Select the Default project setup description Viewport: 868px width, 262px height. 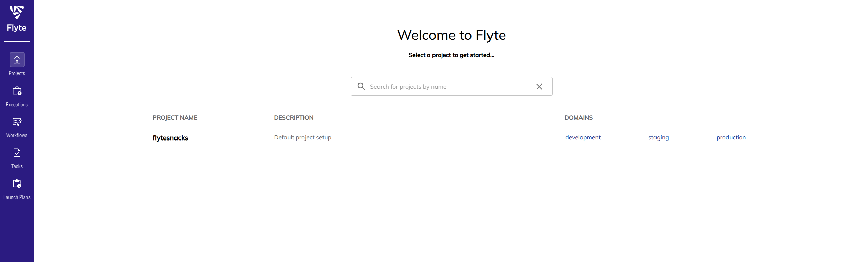[303, 137]
